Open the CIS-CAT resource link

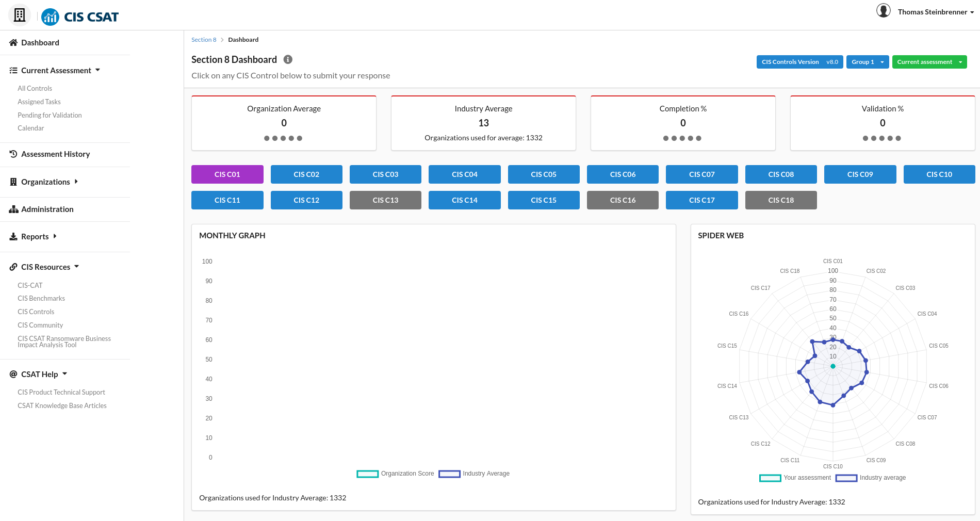click(x=30, y=285)
